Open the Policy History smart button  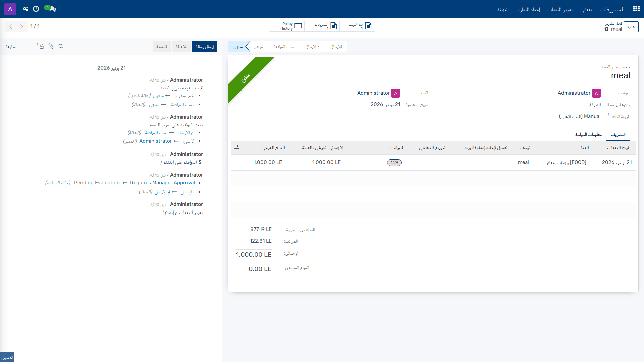tap(287, 26)
